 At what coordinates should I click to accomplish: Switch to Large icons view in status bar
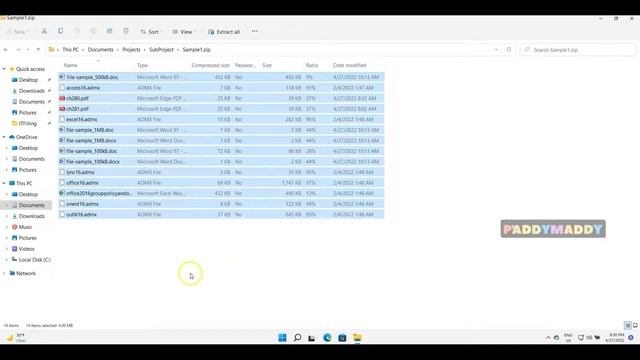point(635,325)
